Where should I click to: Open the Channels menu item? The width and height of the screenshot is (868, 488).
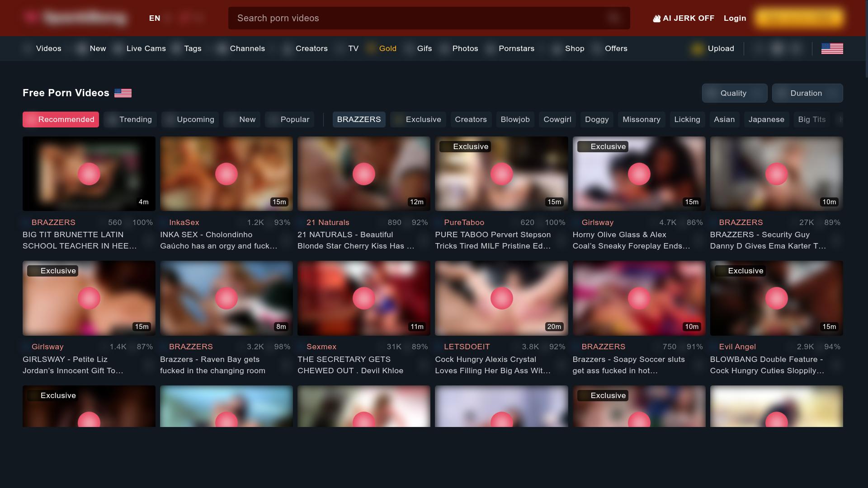click(247, 48)
